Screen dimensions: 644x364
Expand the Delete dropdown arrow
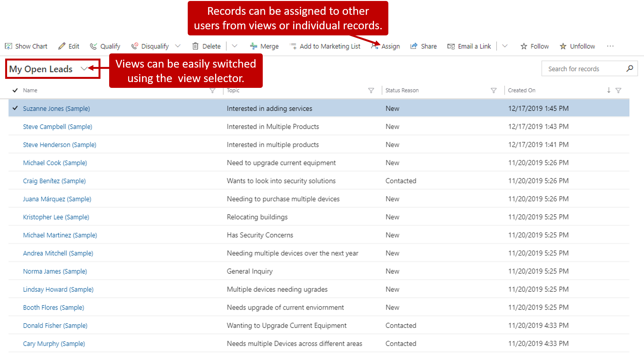click(x=235, y=46)
